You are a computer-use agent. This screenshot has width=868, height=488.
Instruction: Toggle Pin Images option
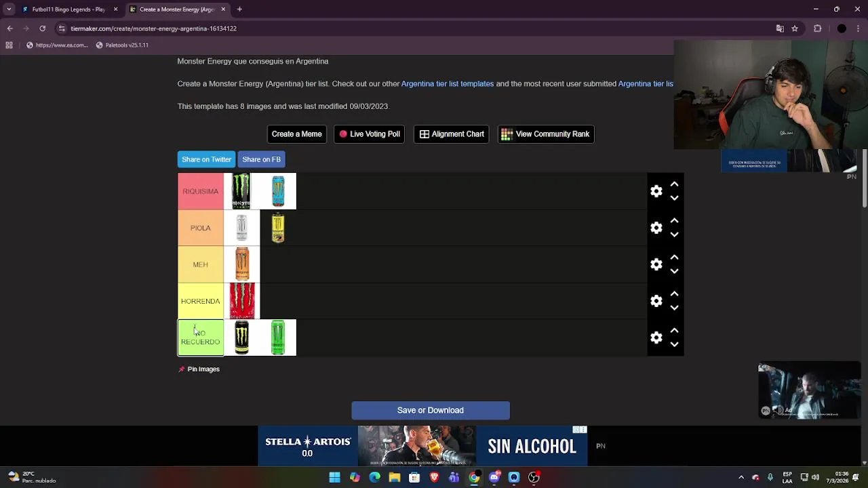click(199, 369)
